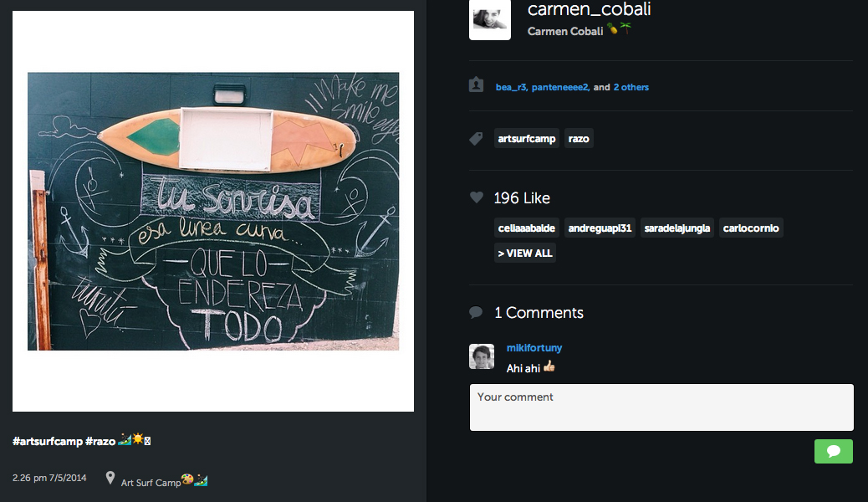This screenshot has width=868, height=502.
Task: Visit the mikifortuny commenter link
Action: pos(534,348)
